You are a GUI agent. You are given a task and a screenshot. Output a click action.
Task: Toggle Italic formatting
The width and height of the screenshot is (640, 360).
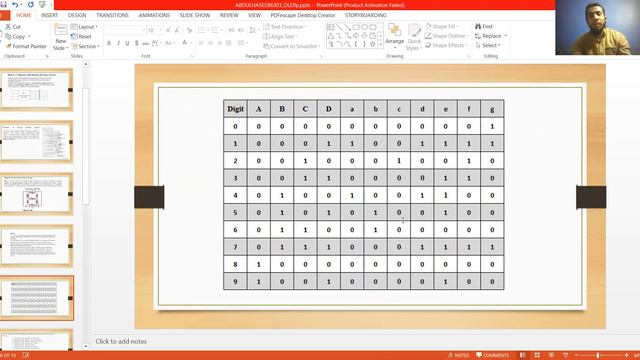[118, 43]
